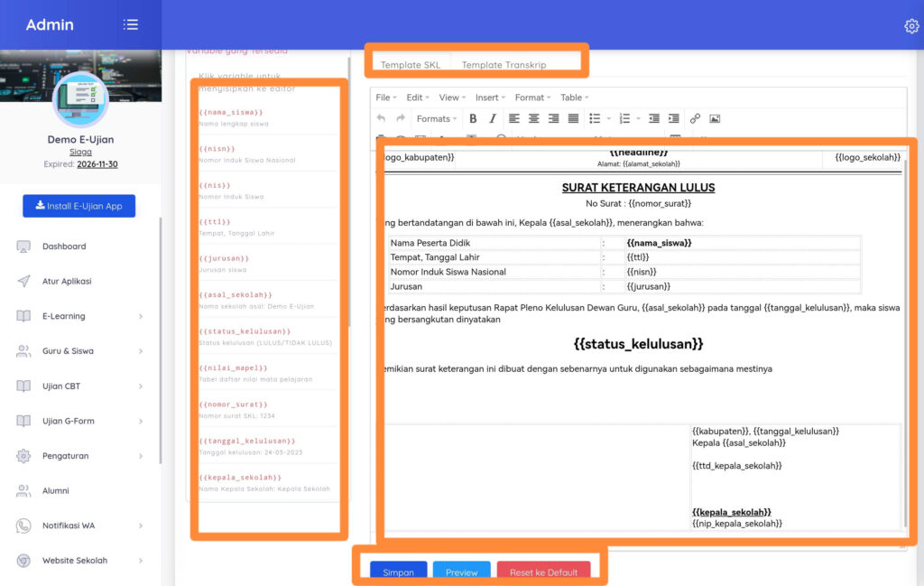Click the Website Sekolah globe icon
The width and height of the screenshot is (924, 586).
(x=23, y=561)
